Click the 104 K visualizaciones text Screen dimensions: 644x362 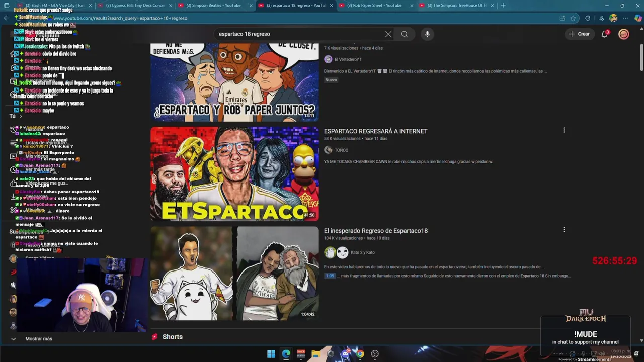pos(343,238)
